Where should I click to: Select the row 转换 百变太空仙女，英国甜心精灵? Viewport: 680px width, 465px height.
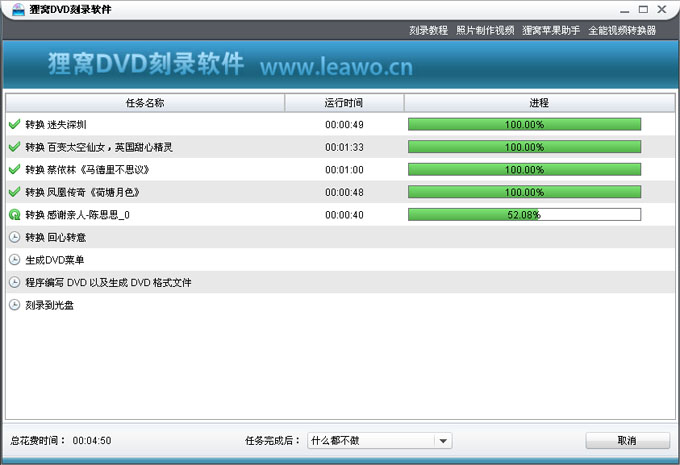point(340,147)
